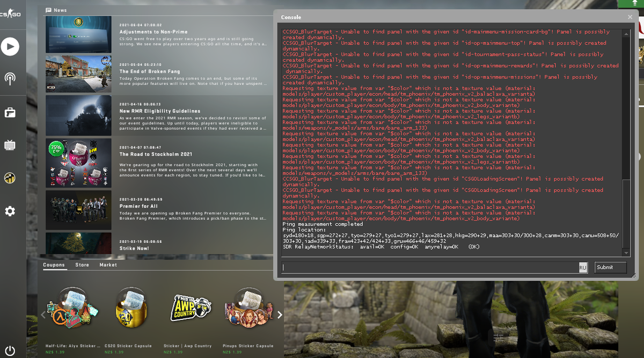Open Road to Stockholm 2021 thumbnail
Viewport: 644px width, 358px height.
pyautogui.click(x=78, y=163)
